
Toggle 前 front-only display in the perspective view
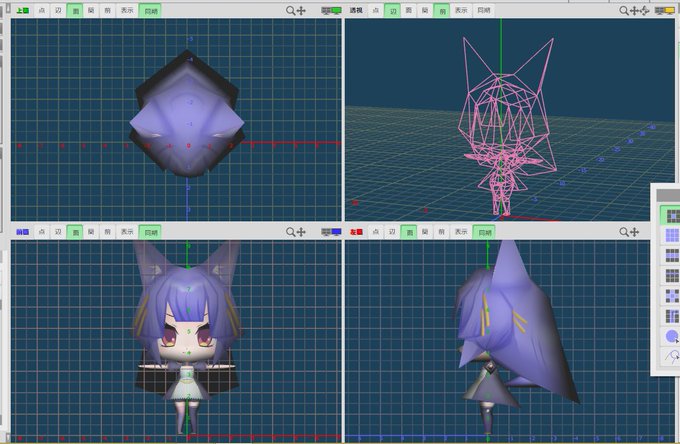(442, 10)
